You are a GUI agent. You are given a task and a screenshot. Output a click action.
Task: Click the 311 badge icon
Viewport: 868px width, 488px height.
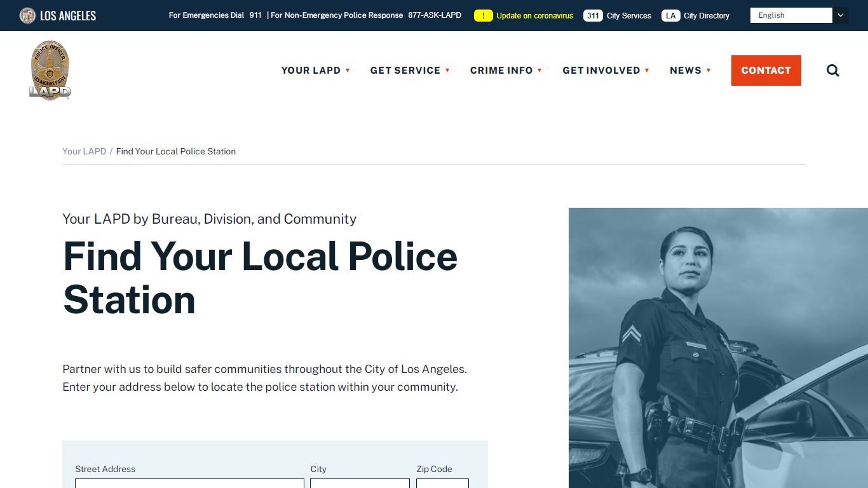pos(593,15)
